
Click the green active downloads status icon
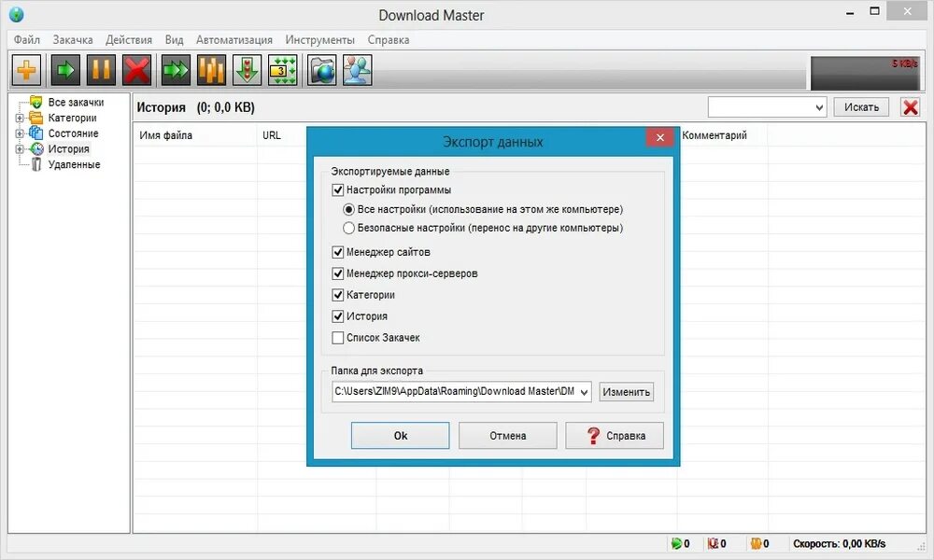pos(676,543)
